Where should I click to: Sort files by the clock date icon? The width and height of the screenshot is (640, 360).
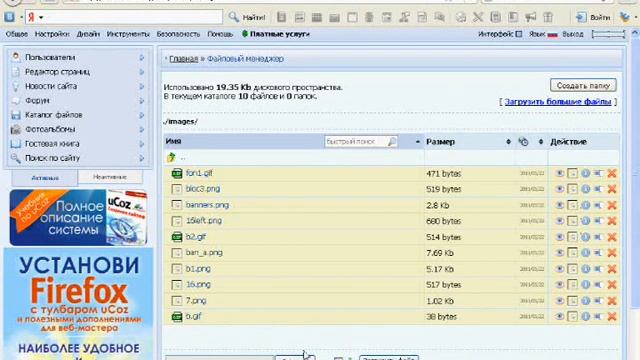pos(523,142)
